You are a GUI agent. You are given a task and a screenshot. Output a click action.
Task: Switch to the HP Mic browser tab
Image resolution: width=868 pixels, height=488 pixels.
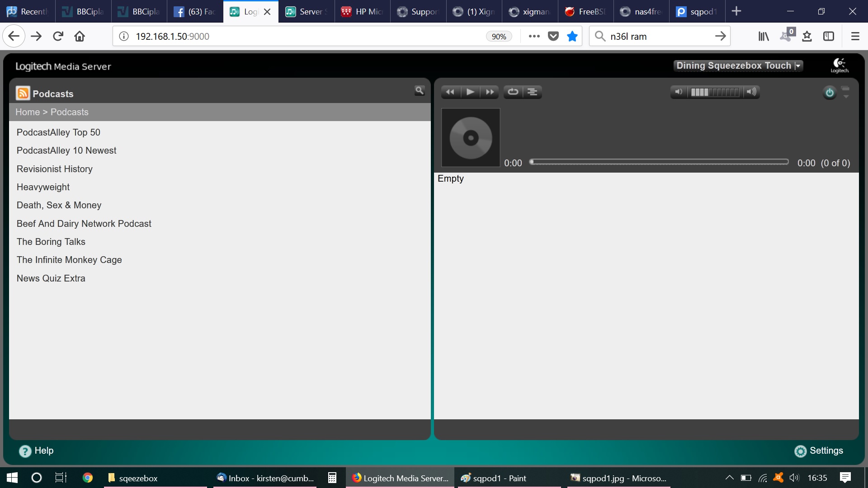[x=363, y=12]
